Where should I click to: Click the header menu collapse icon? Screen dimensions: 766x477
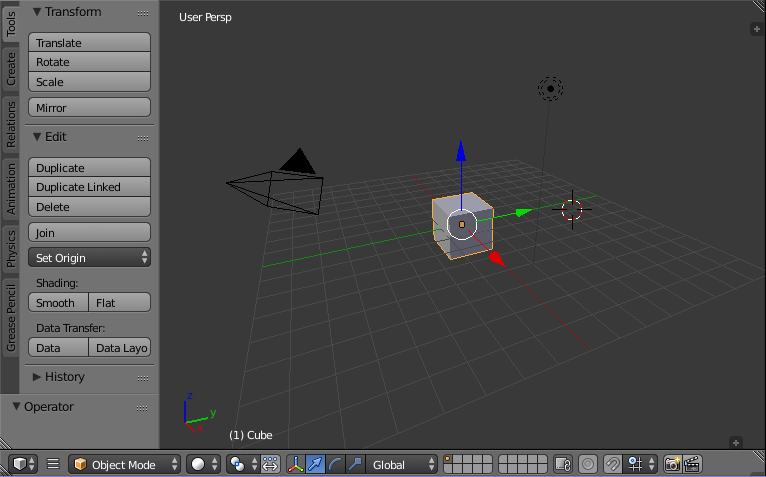[x=53, y=464]
